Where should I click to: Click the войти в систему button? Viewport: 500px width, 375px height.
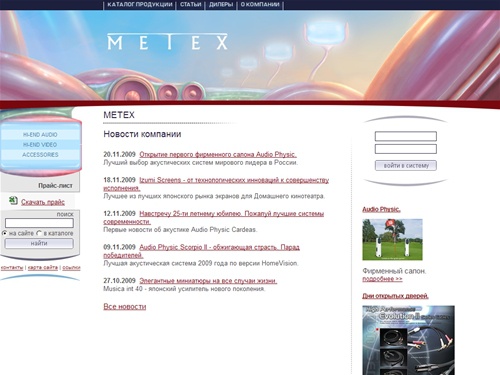[x=406, y=165]
